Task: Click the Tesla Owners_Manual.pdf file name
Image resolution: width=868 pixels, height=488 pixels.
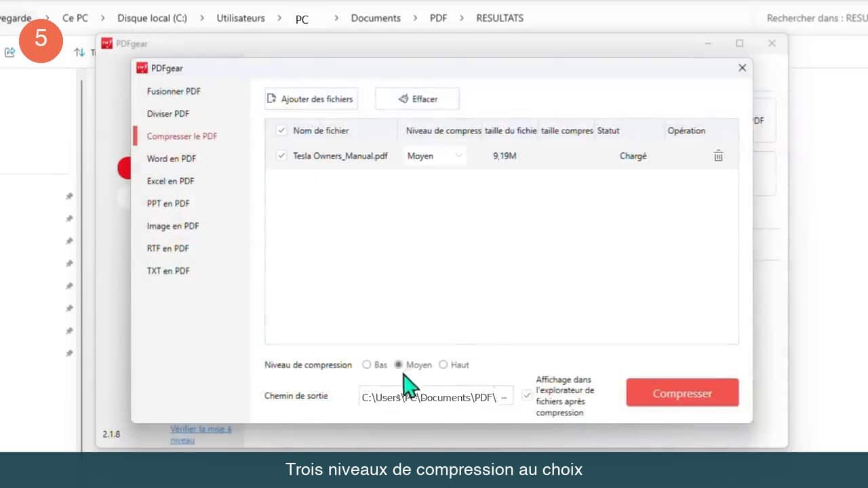Action: click(x=340, y=156)
